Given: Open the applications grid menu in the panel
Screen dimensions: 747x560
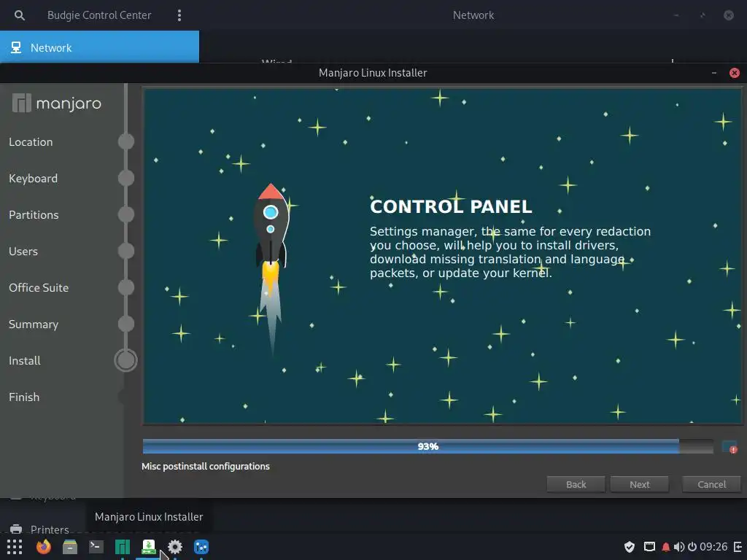Looking at the screenshot, I should tap(15, 547).
